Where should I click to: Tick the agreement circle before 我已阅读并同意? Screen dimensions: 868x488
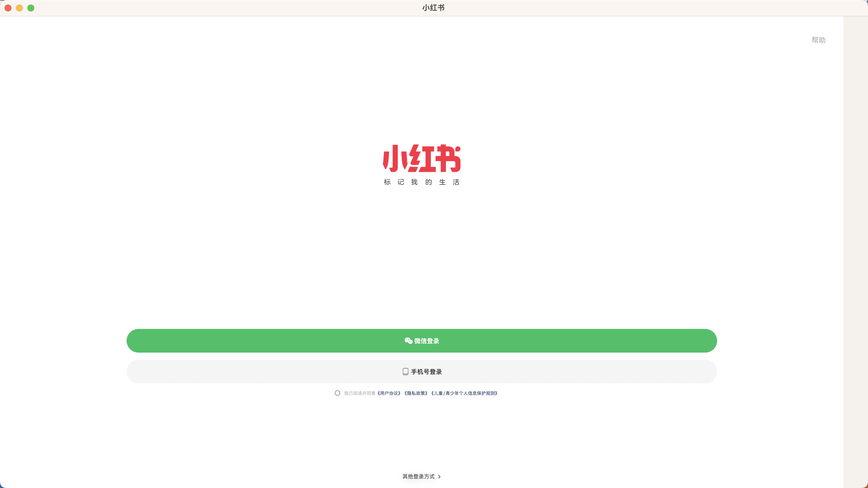click(x=337, y=393)
